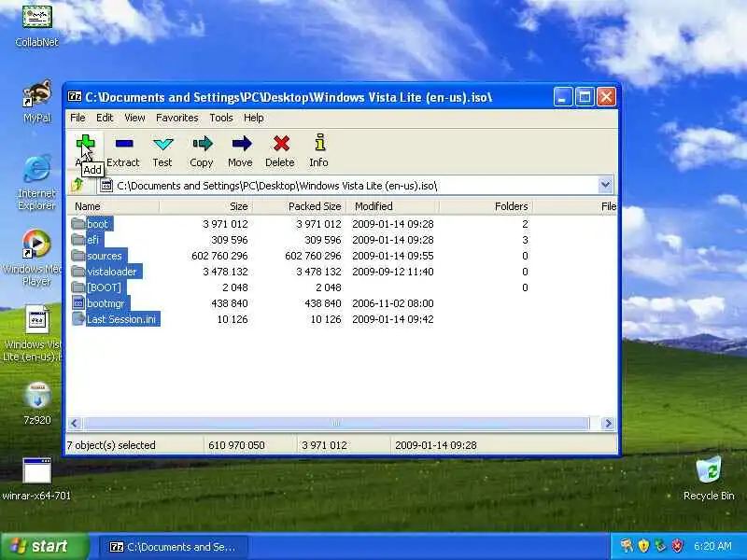Screen dimensions: 747x560
Task: Click the vistaloader folder icon
Action: (x=78, y=272)
